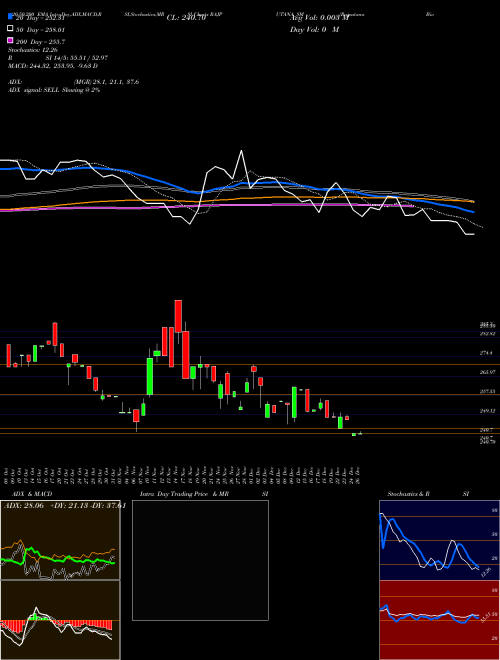Click the blue Stochastics chart panel
The height and width of the screenshot is (660, 500).
439,540
